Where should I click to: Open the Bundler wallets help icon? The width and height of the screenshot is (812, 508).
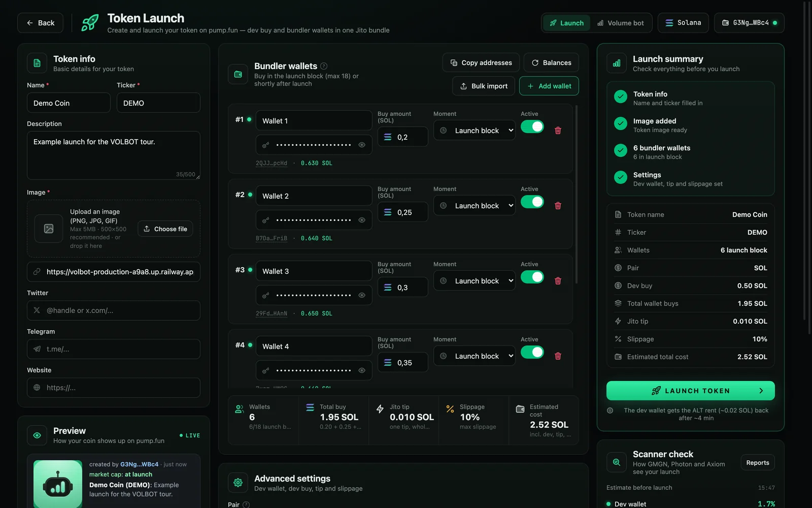(324, 66)
